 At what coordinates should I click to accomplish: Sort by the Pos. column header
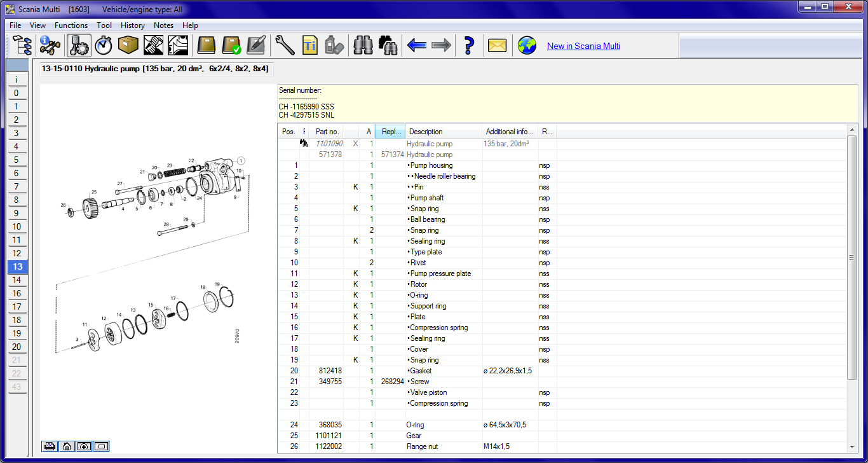tap(288, 132)
